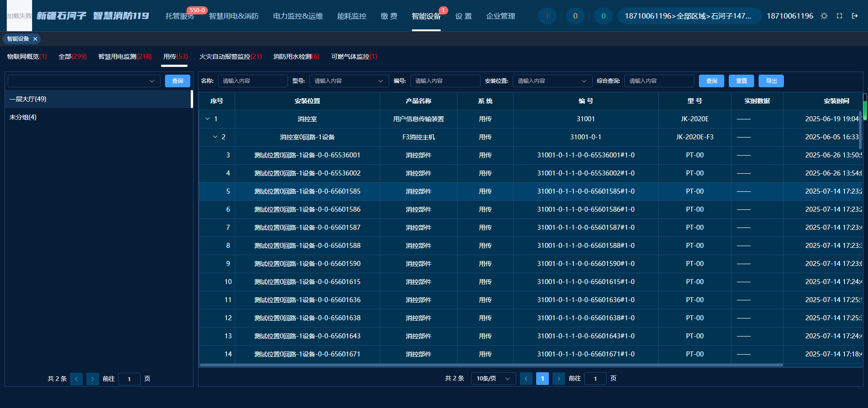Go to next page in device table

[559, 379]
